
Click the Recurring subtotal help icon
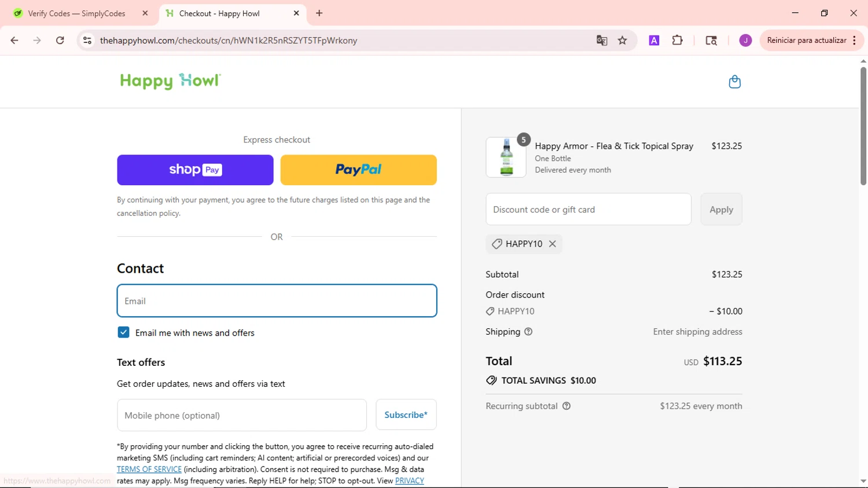click(567, 406)
